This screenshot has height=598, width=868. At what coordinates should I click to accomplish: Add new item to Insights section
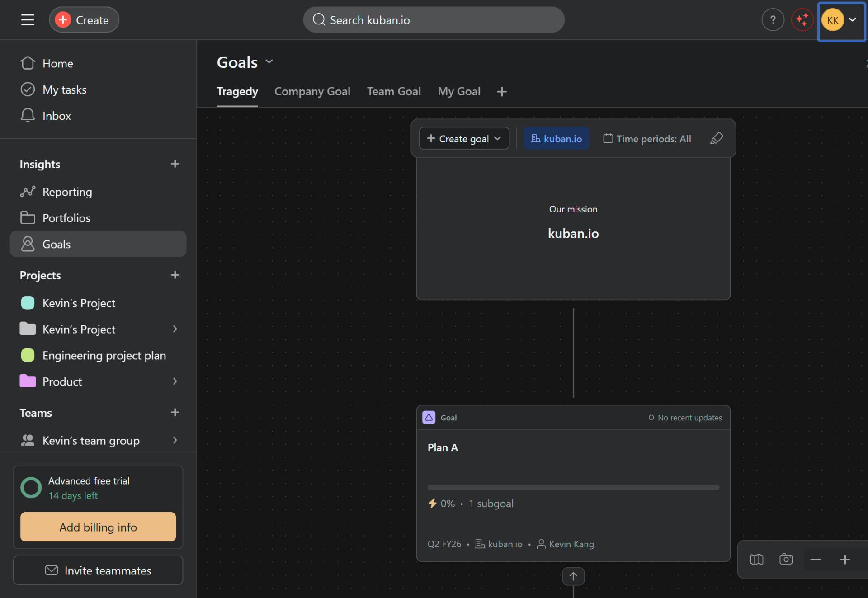tap(175, 164)
